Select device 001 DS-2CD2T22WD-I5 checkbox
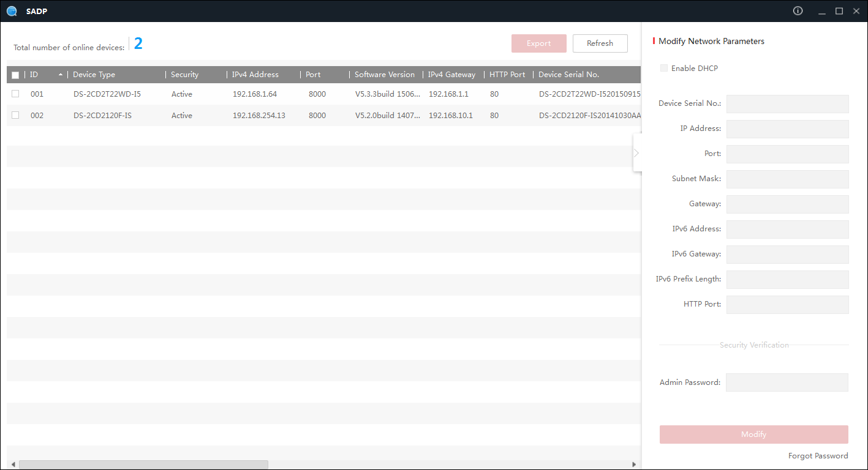 point(15,94)
